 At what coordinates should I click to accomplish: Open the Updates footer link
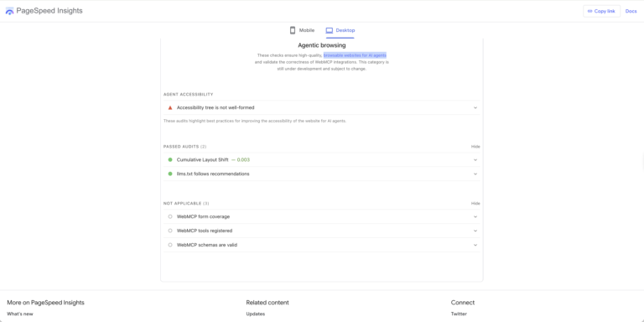click(256, 314)
